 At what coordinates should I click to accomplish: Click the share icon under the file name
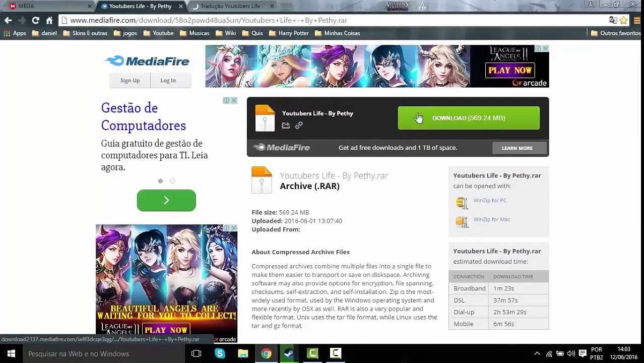point(286,126)
